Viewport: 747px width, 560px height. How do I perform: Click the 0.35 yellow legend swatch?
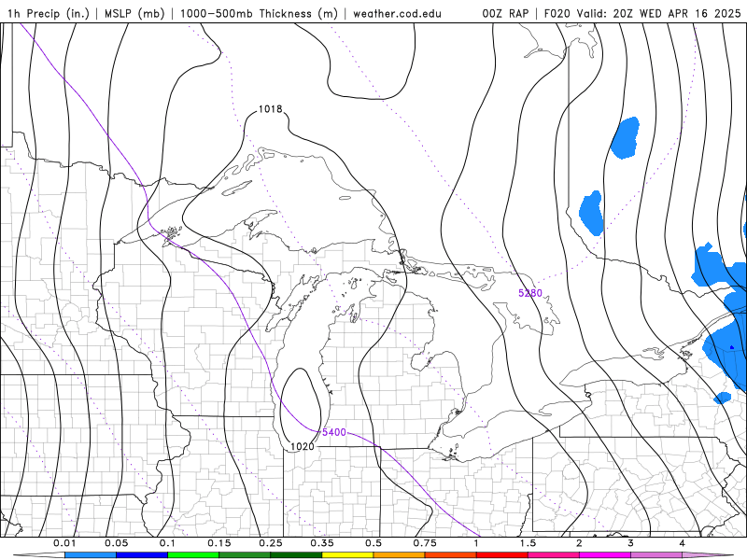coord(347,554)
